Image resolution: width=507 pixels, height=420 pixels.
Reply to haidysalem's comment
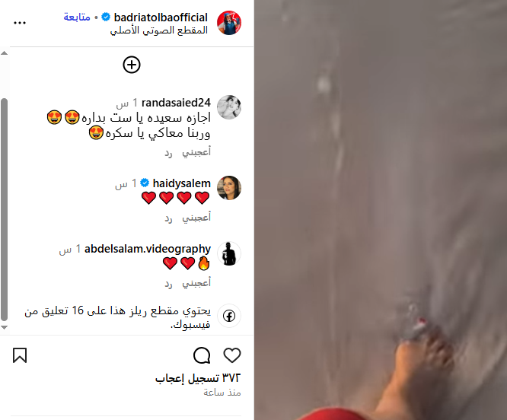[x=168, y=218]
